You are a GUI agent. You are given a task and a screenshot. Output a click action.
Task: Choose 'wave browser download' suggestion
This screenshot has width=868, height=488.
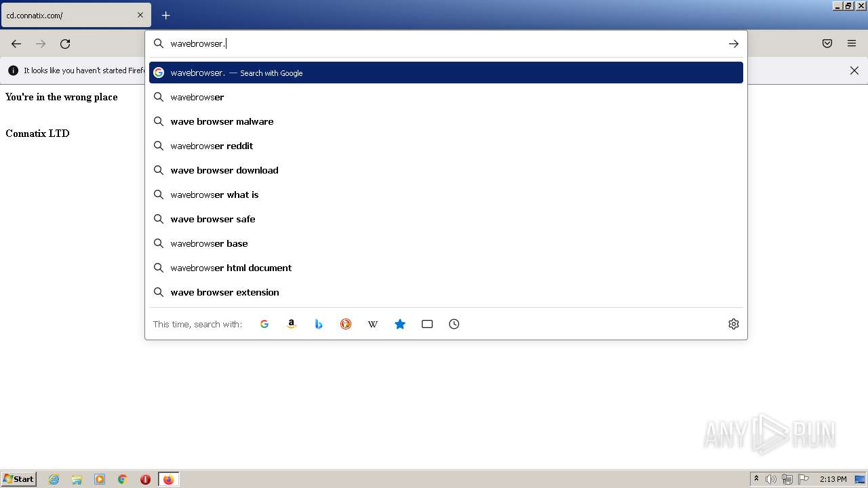pyautogui.click(x=446, y=170)
